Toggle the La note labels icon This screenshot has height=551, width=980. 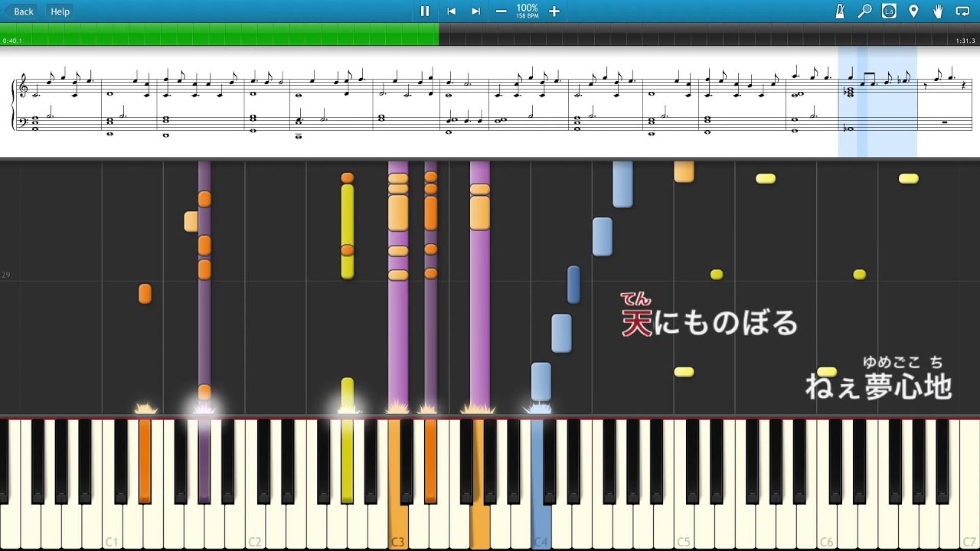pos(889,11)
